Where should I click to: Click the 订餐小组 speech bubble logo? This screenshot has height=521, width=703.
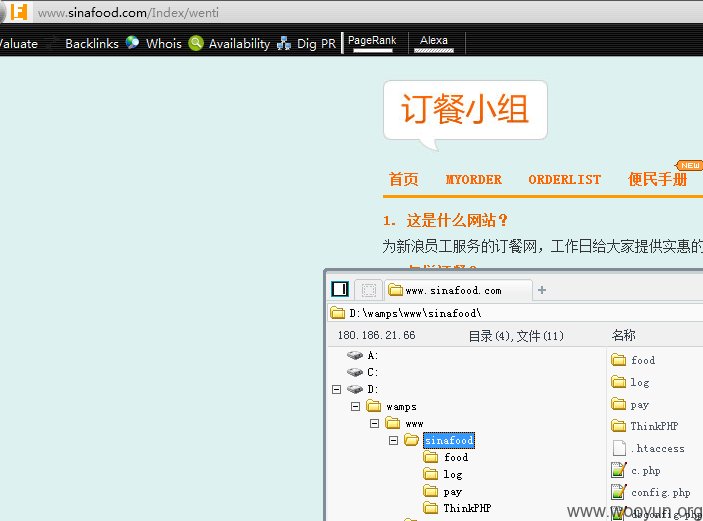(x=465, y=114)
